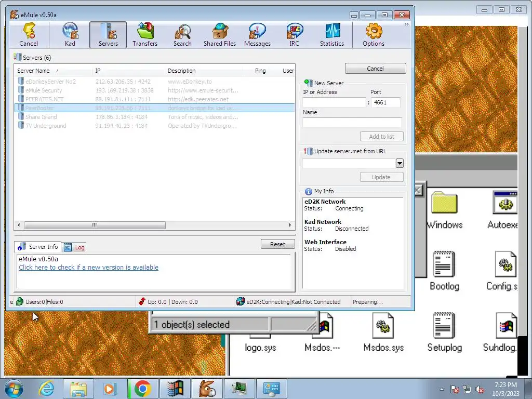
Task: Click the Add to list button
Action: (382, 137)
